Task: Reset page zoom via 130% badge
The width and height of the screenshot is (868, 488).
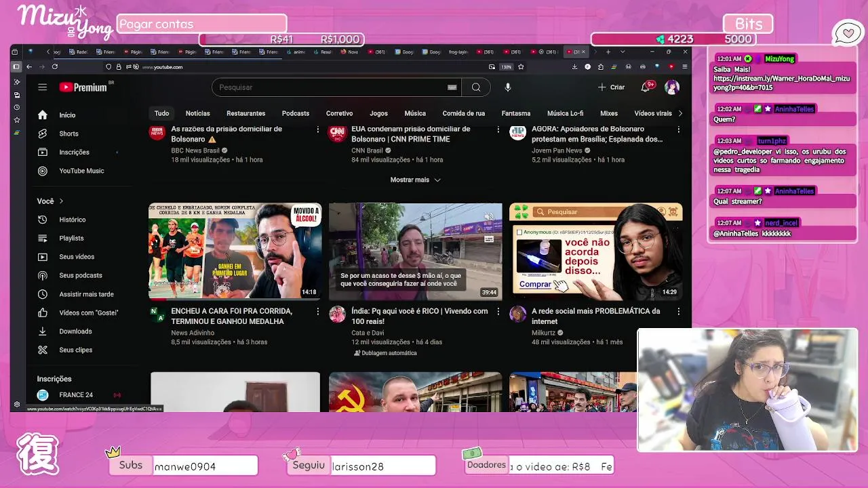Action: pos(507,66)
